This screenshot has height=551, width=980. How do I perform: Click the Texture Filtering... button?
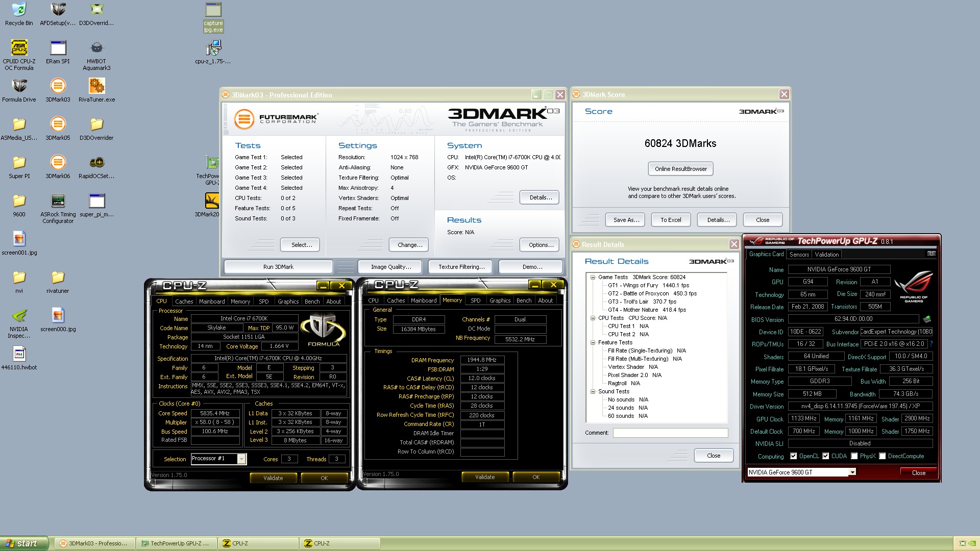[461, 267]
